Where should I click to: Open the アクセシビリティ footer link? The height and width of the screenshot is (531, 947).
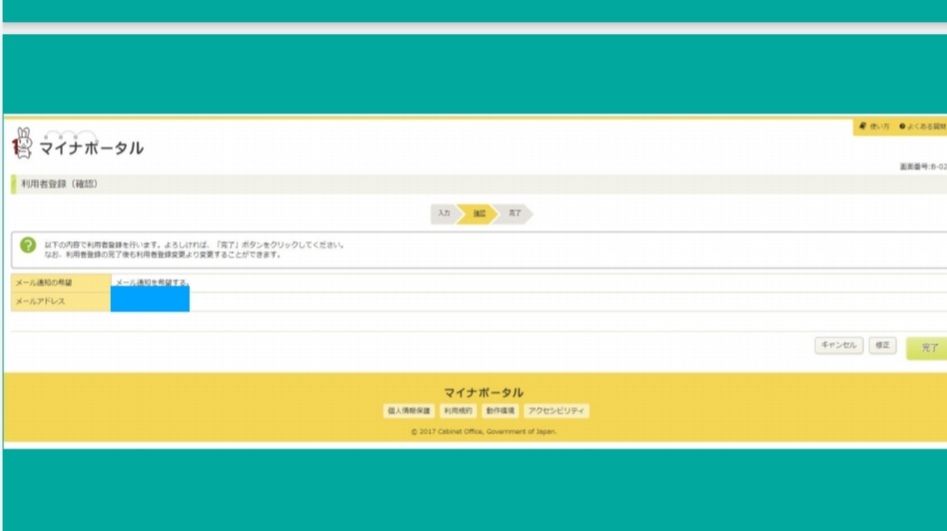click(557, 411)
